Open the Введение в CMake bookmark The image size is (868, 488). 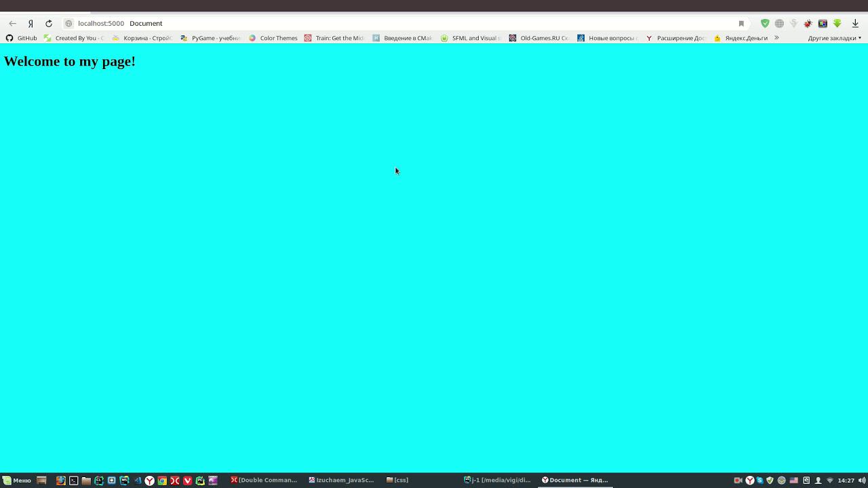click(402, 38)
